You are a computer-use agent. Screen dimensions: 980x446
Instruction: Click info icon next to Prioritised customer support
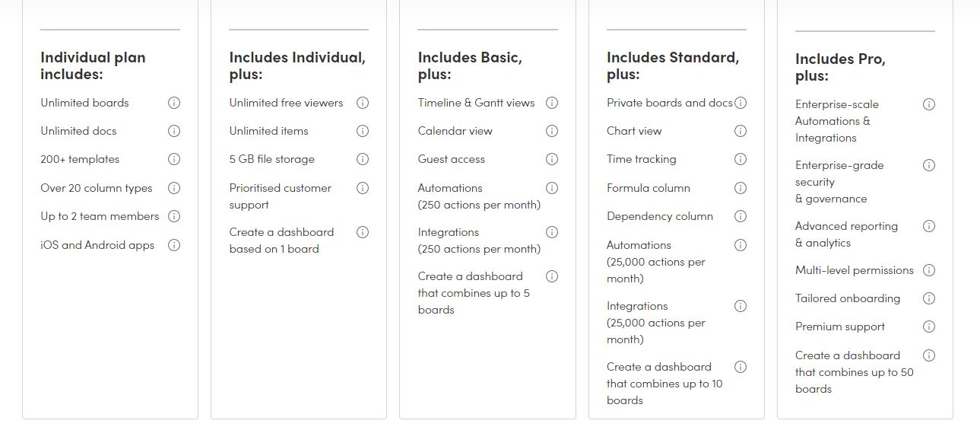pos(363,188)
